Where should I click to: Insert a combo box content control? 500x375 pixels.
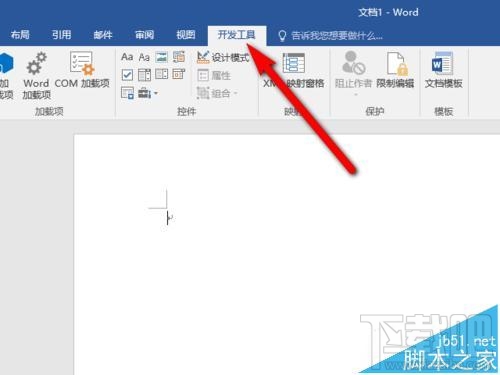pos(144,75)
